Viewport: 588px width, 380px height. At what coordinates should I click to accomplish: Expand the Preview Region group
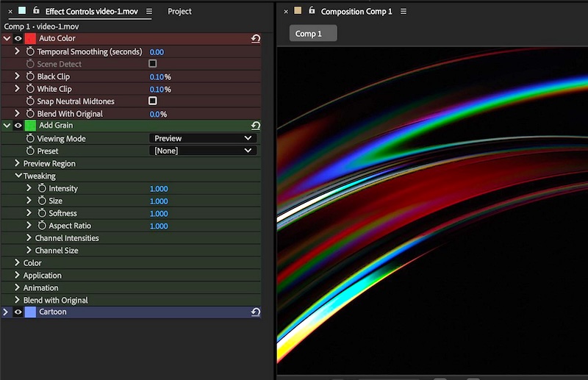17,163
